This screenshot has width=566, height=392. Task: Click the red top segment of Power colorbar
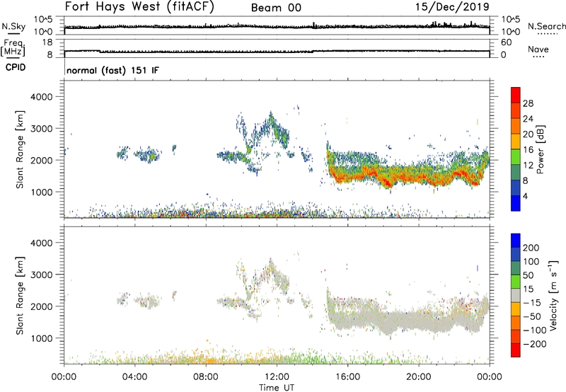[x=516, y=96]
